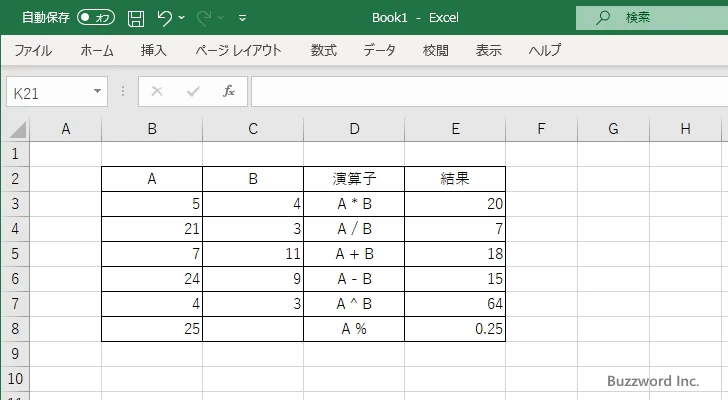The image size is (728, 400).
Task: Select column G header
Action: 613,129
